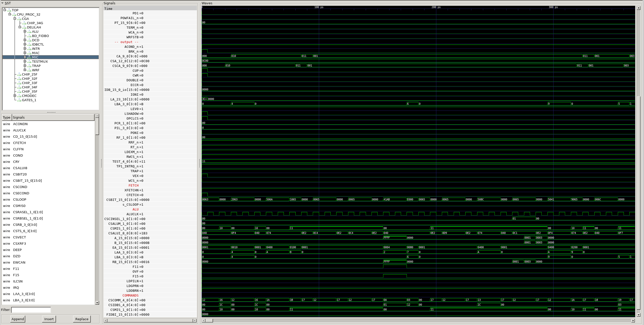Image resolution: width=644 pixels, height=325 pixels.
Task: Click the CGA module icon
Action: click(19, 19)
